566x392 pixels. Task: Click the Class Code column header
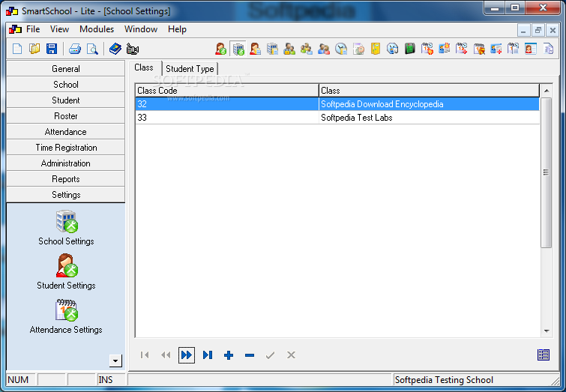click(x=227, y=90)
